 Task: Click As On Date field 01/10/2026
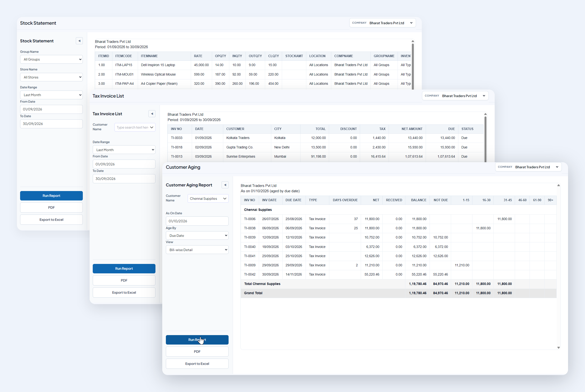pos(197,221)
